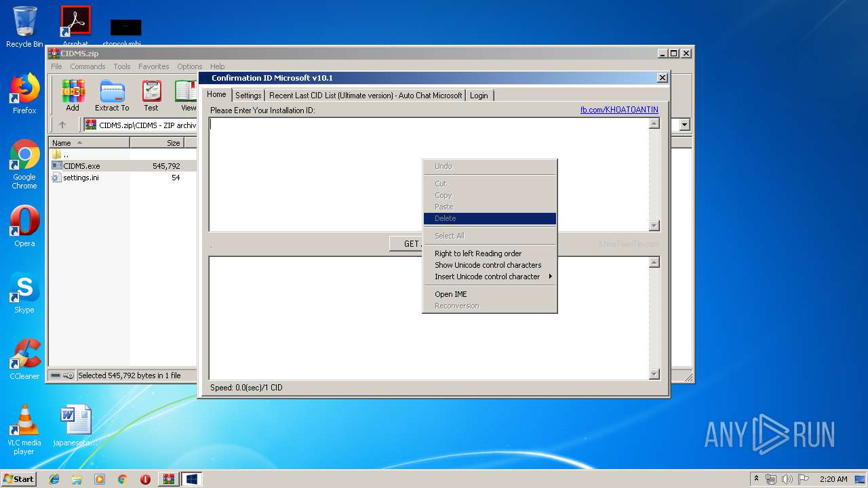Click the Test archive toolbar icon
868x488 pixels.
click(151, 96)
